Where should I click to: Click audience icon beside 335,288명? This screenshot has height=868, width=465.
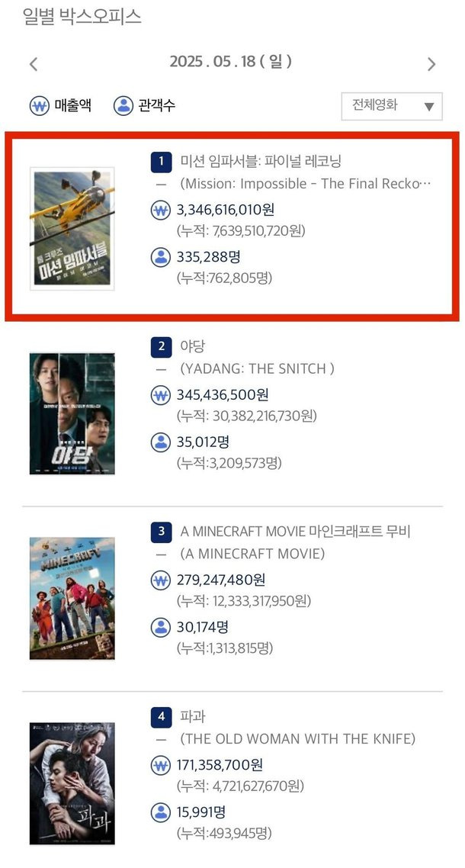click(x=161, y=257)
